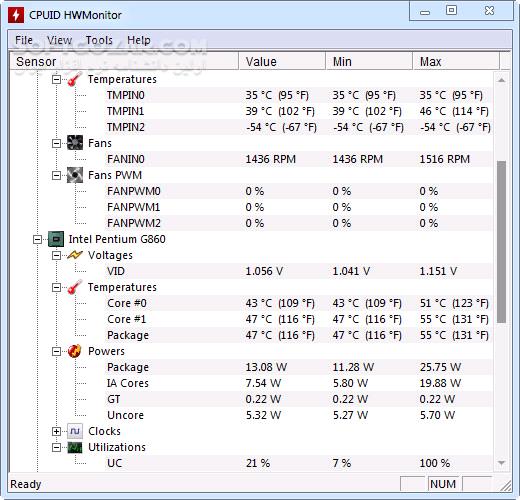Maximize the HWMonitor window
Image resolution: width=520 pixels, height=500 pixels.
[451, 11]
